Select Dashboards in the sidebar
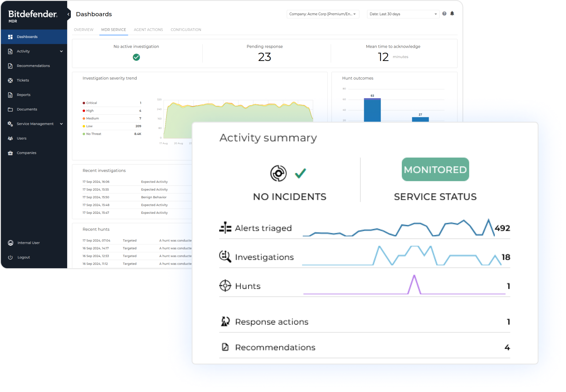This screenshot has height=392, width=566. [27, 36]
